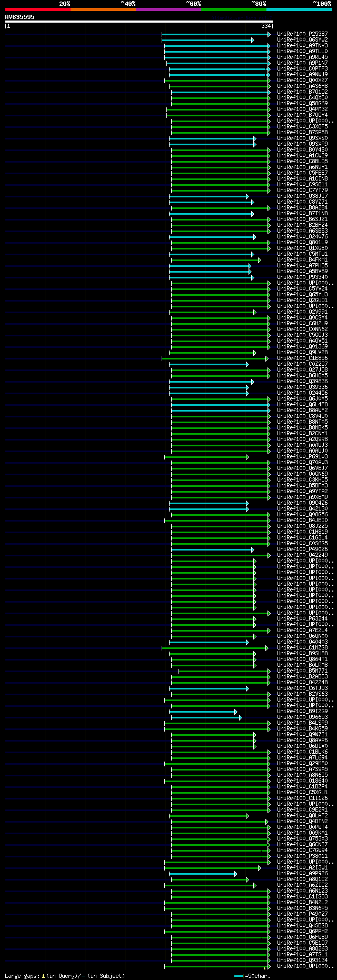Image resolution: width=337 pixels, height=980 pixels.
Task: Open hit UniRef100_Q9LV28
Action: [x=302, y=353]
